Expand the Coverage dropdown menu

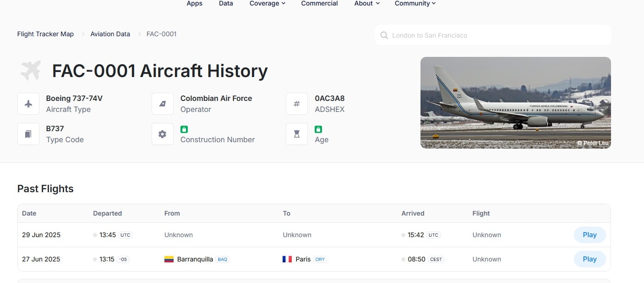click(267, 4)
